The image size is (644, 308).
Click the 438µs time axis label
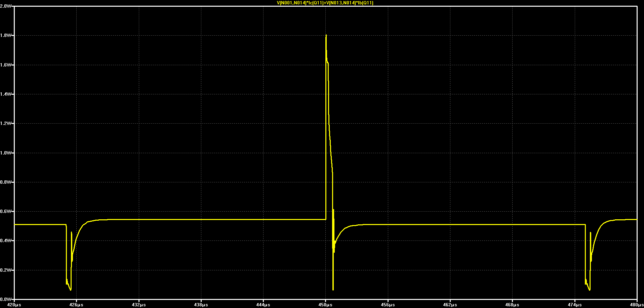tap(201, 305)
